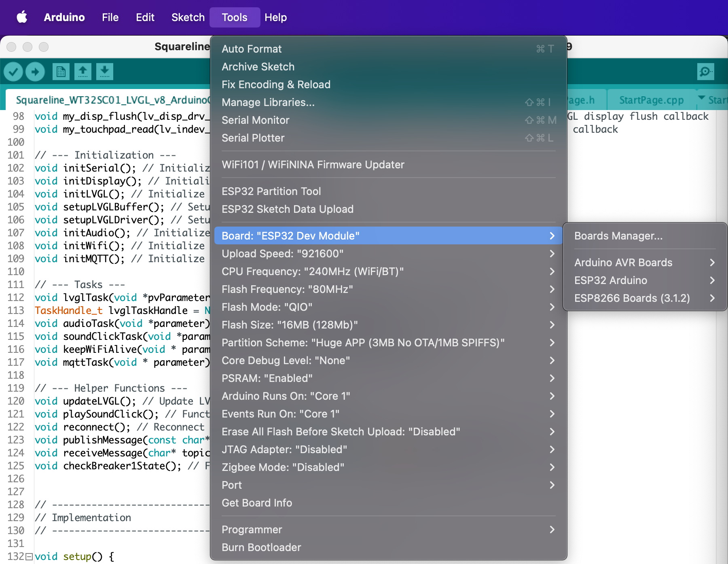Expand Flash Mode "QIO" submenu

[x=388, y=307]
